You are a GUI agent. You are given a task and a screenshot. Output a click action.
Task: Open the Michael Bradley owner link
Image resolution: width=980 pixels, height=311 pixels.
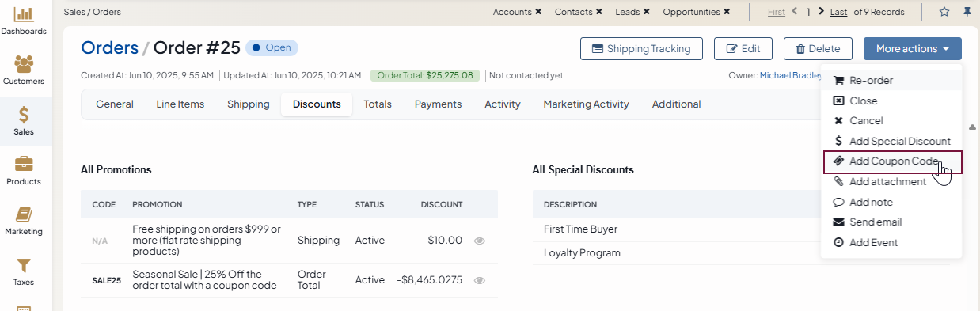789,76
